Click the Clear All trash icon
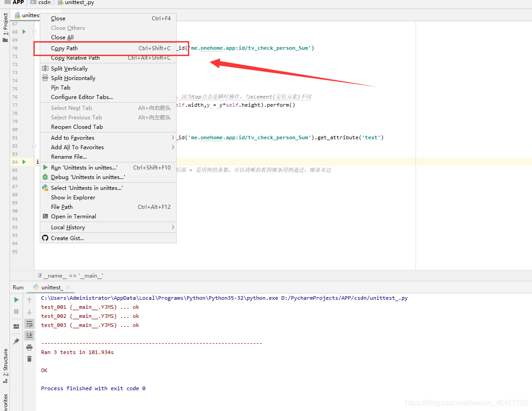 pos(29,359)
